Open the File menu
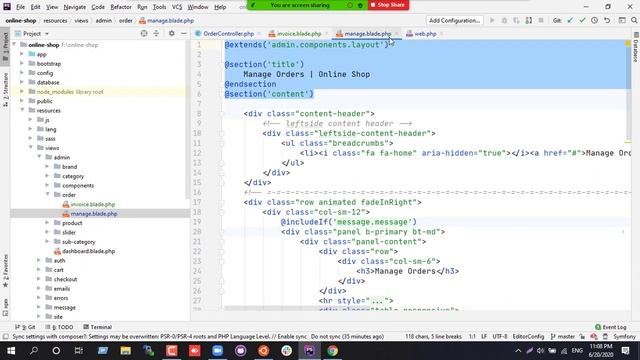The width and height of the screenshot is (640, 360). (x=20, y=7)
